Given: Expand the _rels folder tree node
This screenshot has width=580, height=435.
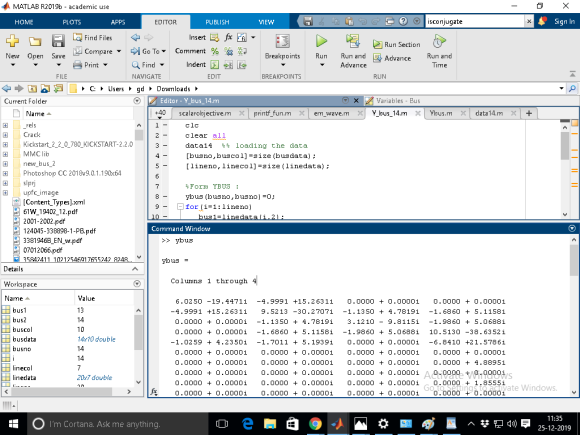Looking at the screenshot, I should [6, 125].
